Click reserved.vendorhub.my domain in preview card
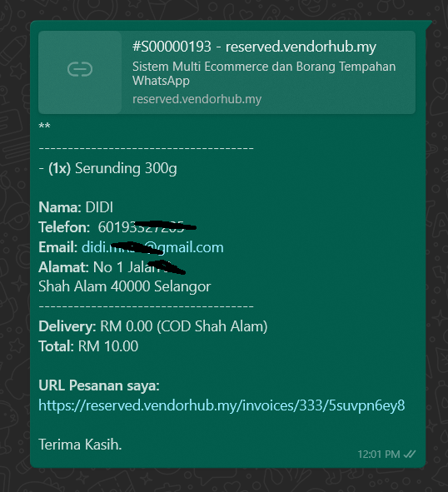 click(197, 99)
